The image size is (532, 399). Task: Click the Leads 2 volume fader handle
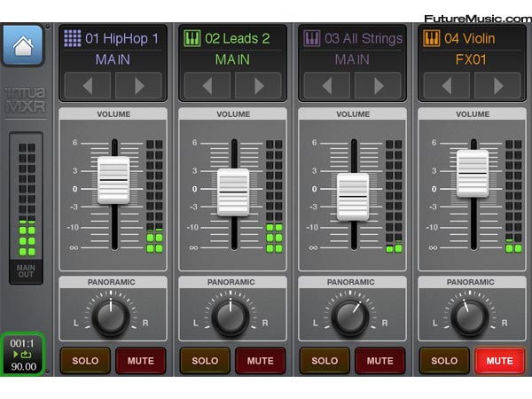point(233,192)
